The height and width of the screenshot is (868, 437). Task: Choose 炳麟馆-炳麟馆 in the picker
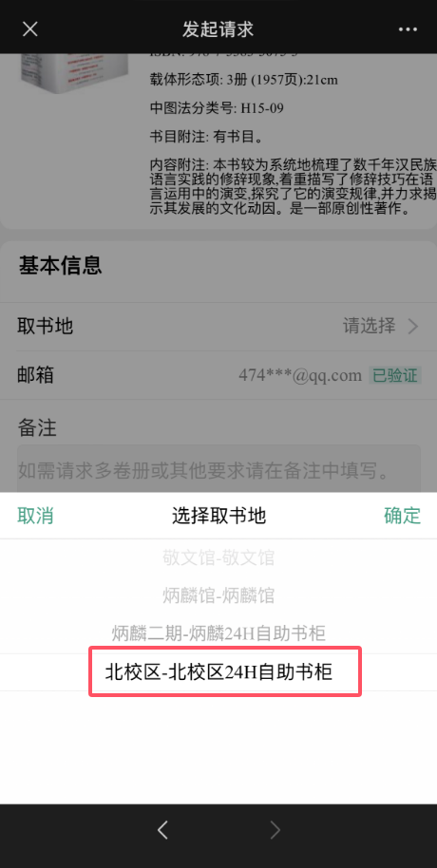point(218,595)
